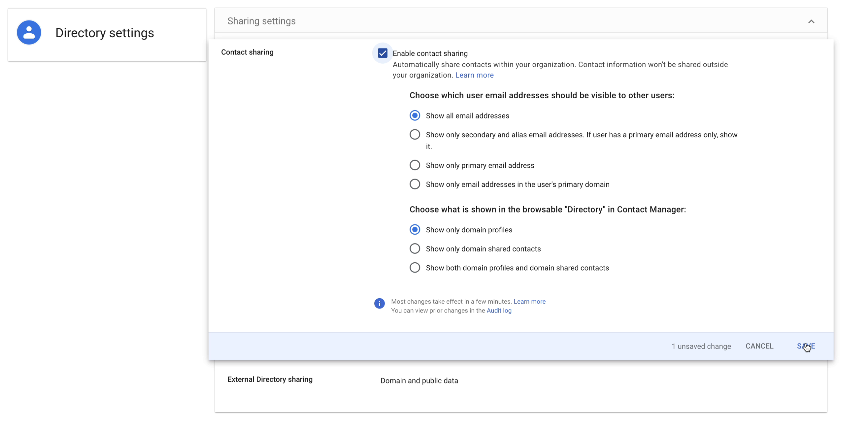Click the CANCEL button

pyautogui.click(x=759, y=346)
